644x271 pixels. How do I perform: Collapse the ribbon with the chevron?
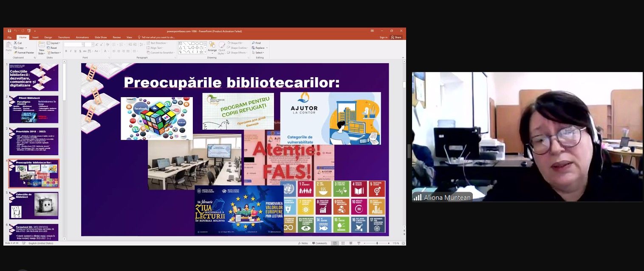tap(402, 58)
